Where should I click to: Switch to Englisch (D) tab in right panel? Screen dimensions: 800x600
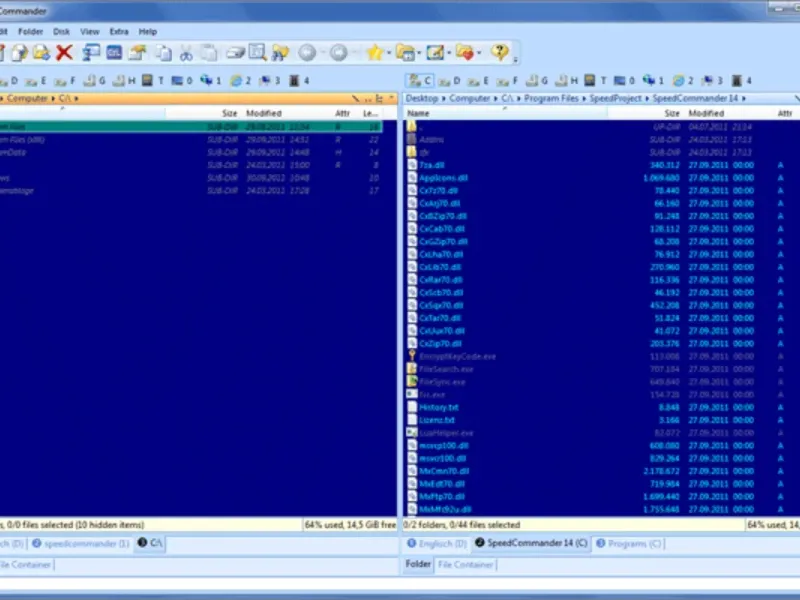click(437, 543)
